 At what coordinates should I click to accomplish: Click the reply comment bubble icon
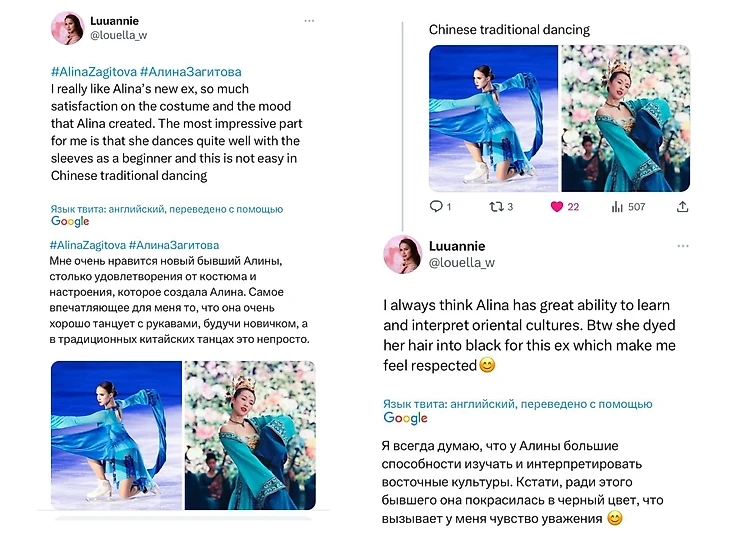(x=435, y=207)
